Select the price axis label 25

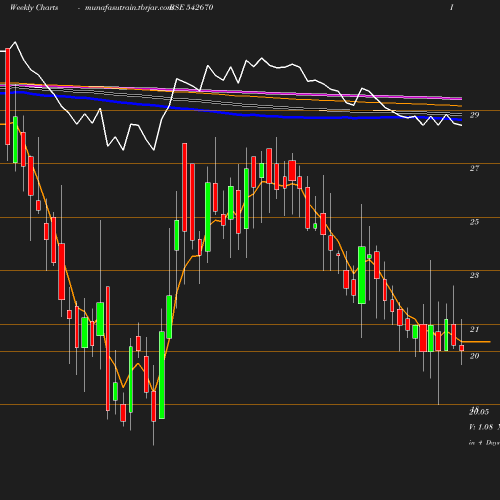coord(474,222)
